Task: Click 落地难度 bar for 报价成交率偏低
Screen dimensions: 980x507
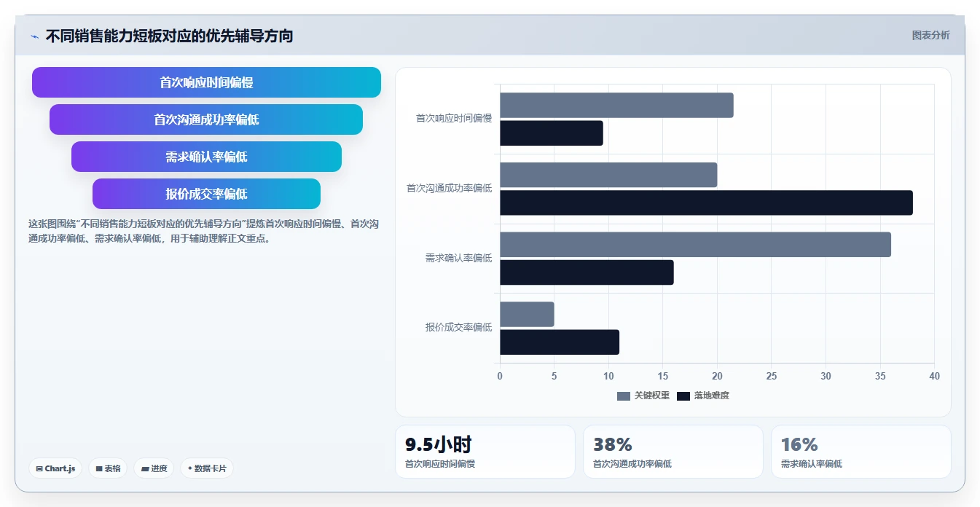Action: (560, 342)
